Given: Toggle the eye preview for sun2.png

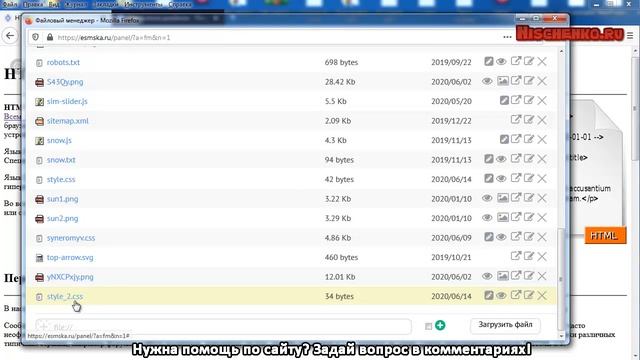Looking at the screenshot, I should [x=487, y=218].
